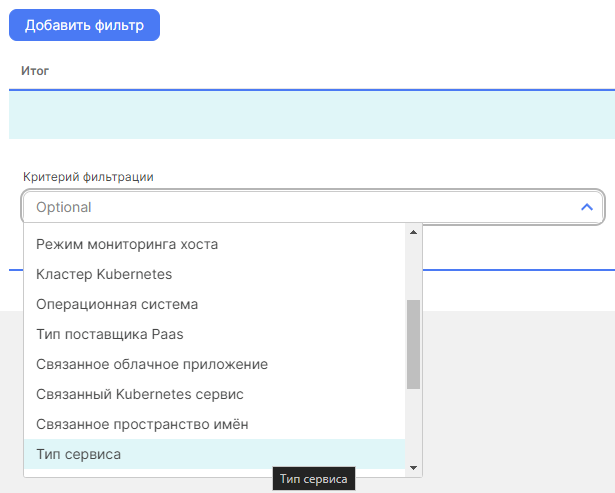Choose highlighted Тип сервиса list option

click(x=214, y=454)
